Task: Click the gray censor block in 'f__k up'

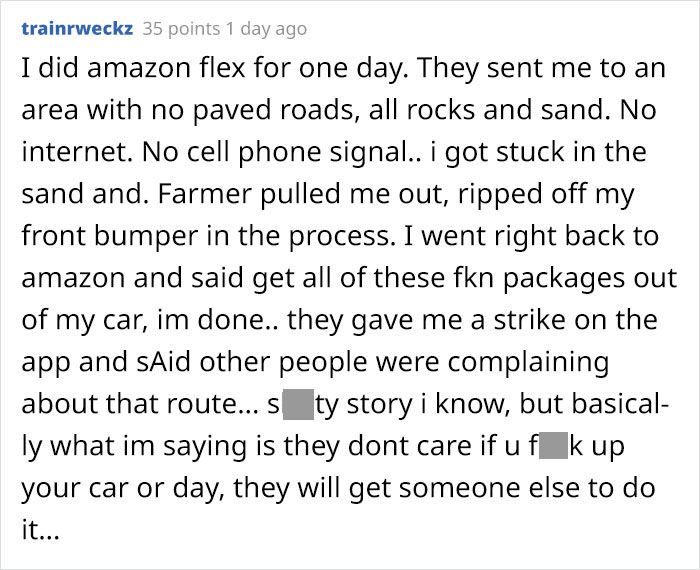Action: pos(554,447)
